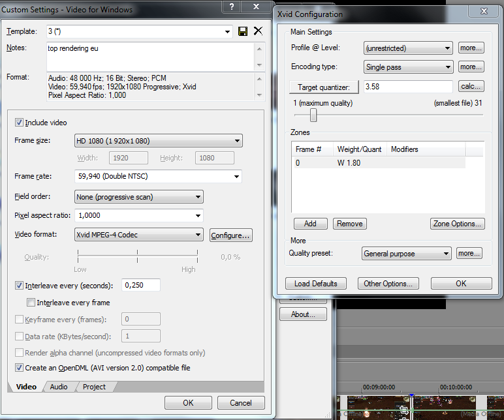
Task: Click the Modifiers column header
Action: [x=426, y=149]
